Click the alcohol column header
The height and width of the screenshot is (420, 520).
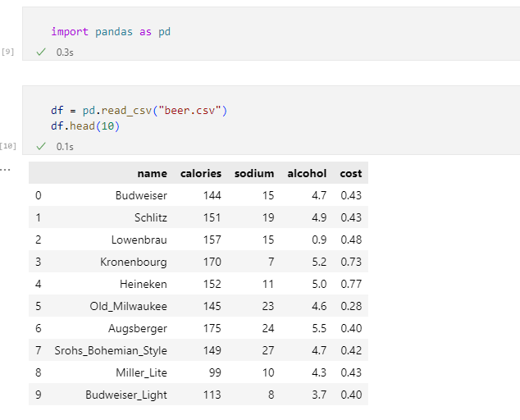[x=307, y=173]
